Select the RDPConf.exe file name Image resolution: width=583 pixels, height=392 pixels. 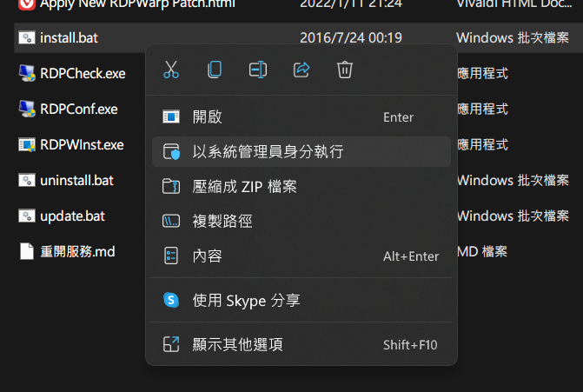[79, 109]
